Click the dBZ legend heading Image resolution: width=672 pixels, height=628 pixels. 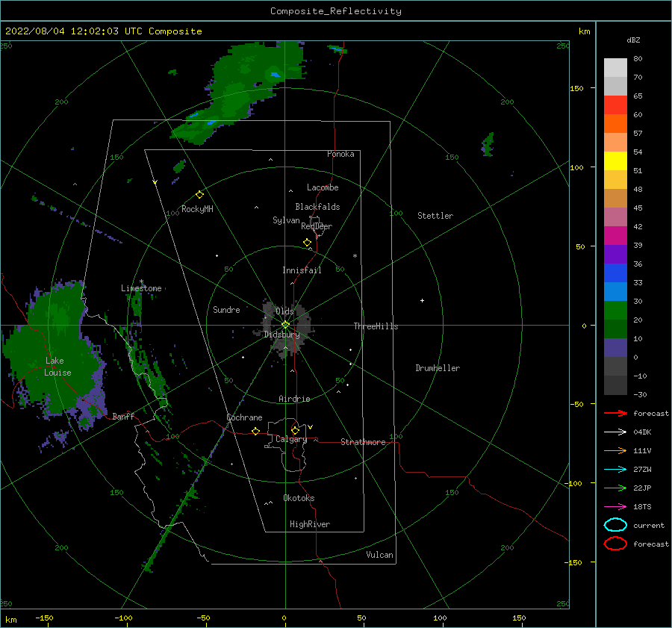point(633,40)
